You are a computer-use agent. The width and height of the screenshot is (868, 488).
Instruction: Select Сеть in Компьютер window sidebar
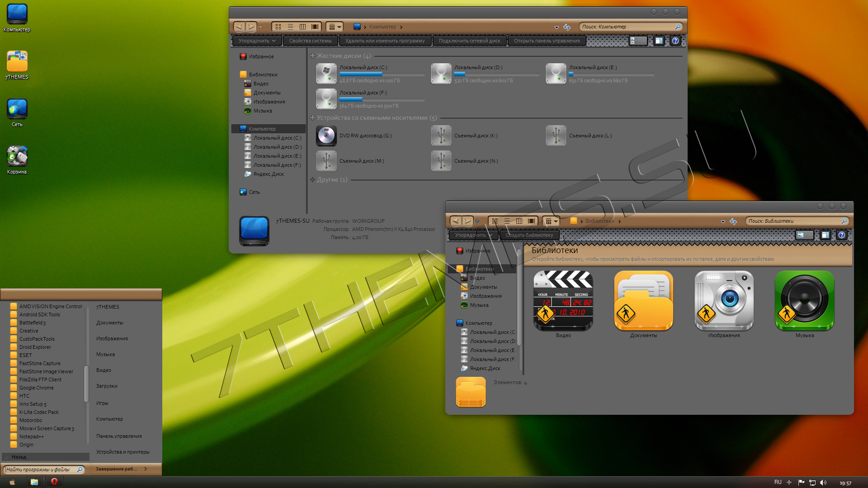[250, 192]
